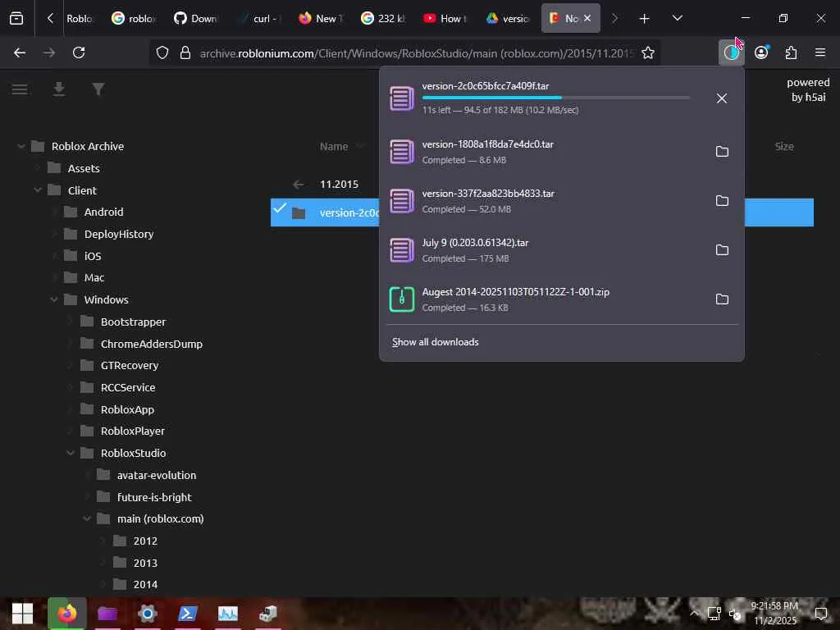
Task: Click the address bar URL field
Action: 416,53
